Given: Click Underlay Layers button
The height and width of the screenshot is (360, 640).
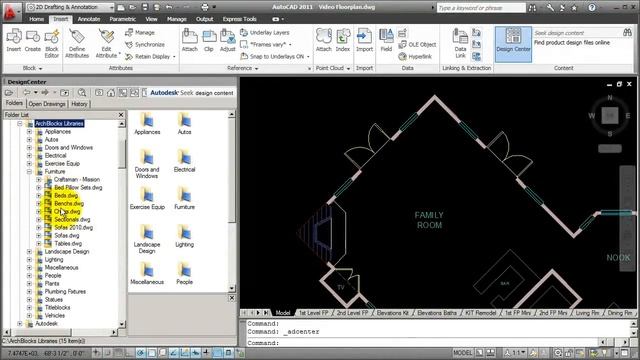Looking at the screenshot, I should tap(265, 32).
